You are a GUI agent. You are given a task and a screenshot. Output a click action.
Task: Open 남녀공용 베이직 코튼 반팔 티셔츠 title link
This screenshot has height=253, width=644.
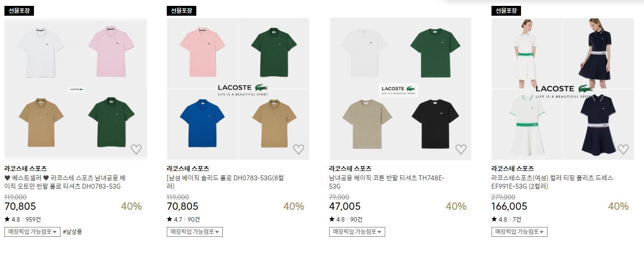click(x=387, y=182)
